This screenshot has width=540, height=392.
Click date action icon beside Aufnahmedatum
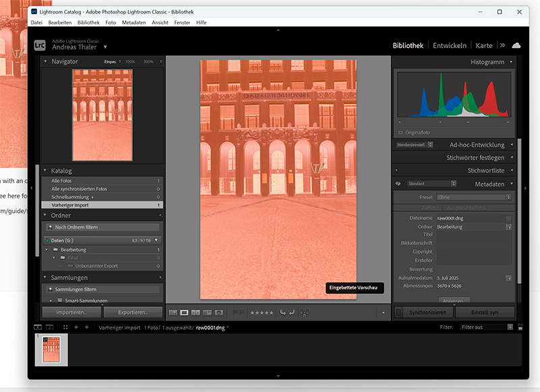pos(509,278)
